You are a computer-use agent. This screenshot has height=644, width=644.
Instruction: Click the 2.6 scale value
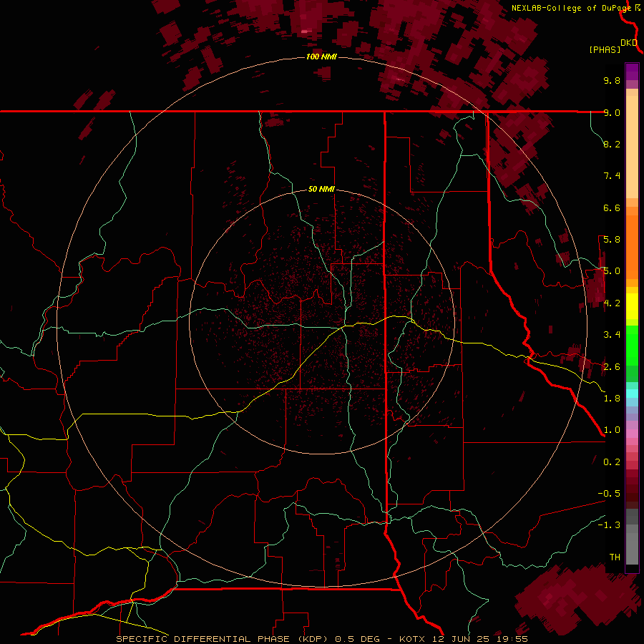click(x=612, y=367)
